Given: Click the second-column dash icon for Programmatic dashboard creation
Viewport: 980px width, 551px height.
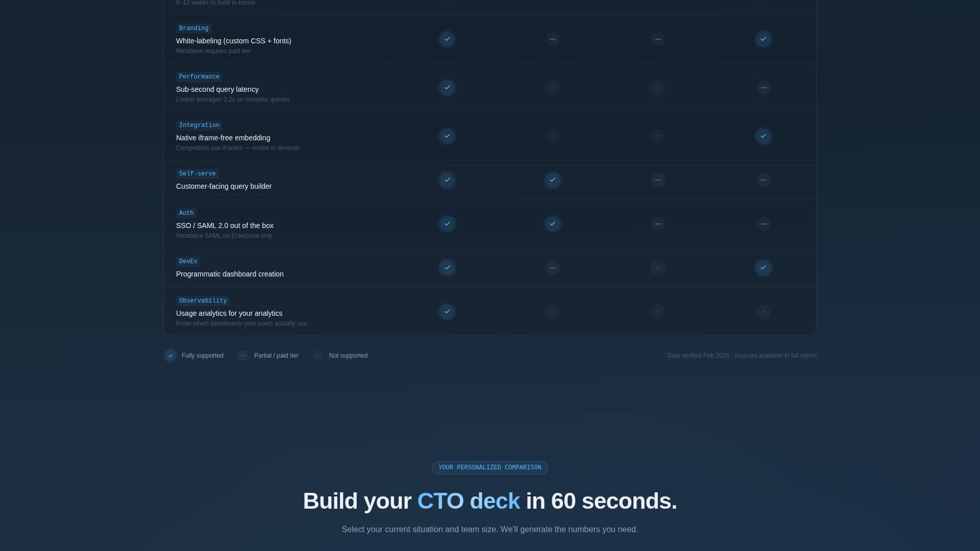Looking at the screenshot, I should pos(552,268).
